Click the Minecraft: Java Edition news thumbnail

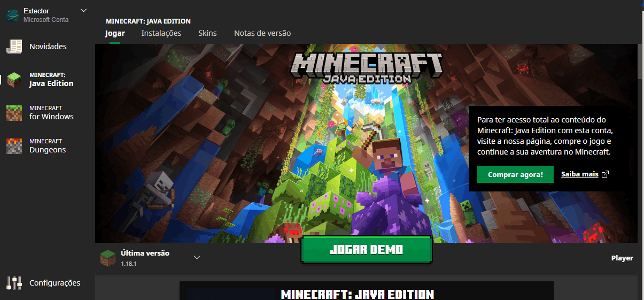[366, 291]
